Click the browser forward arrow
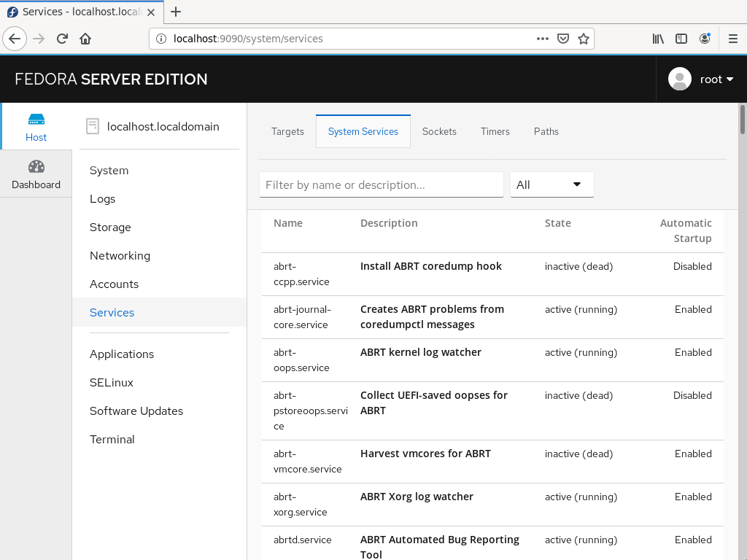Screen dimensions: 747x560 (39, 39)
